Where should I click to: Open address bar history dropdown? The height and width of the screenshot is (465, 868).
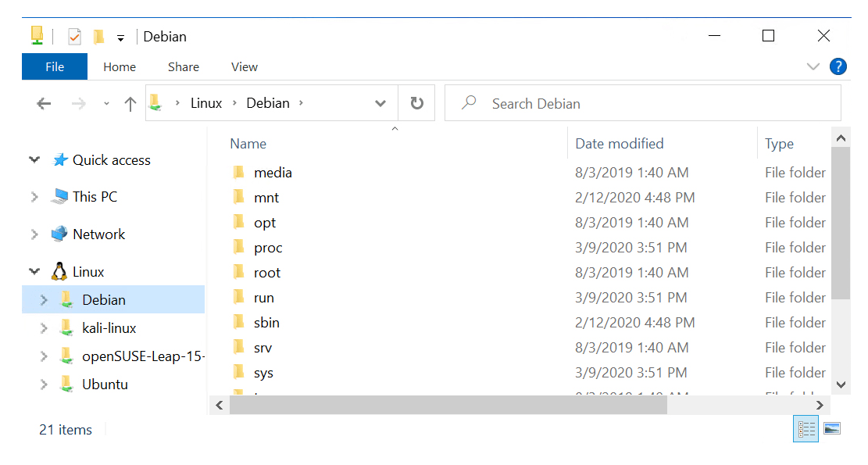click(x=380, y=103)
